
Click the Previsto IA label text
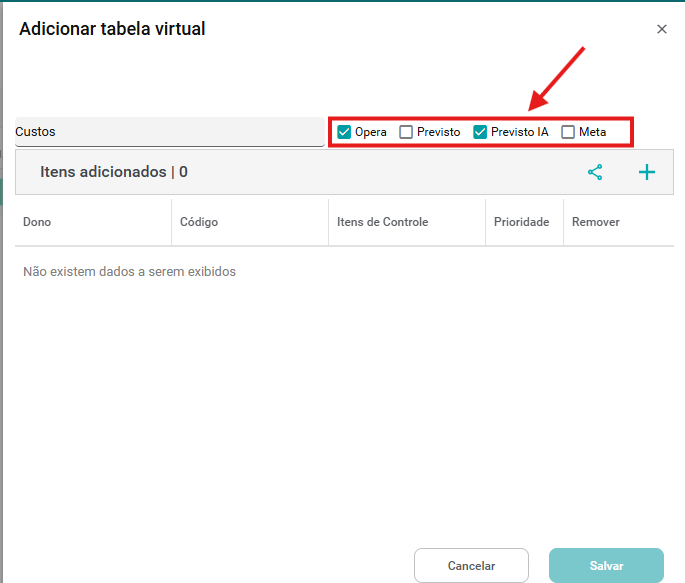point(519,132)
